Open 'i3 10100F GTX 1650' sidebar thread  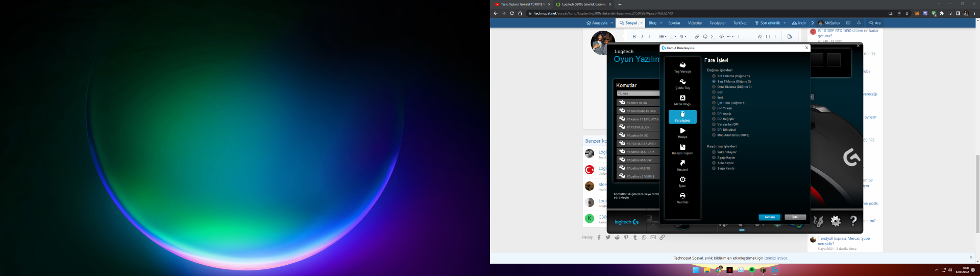click(848, 33)
